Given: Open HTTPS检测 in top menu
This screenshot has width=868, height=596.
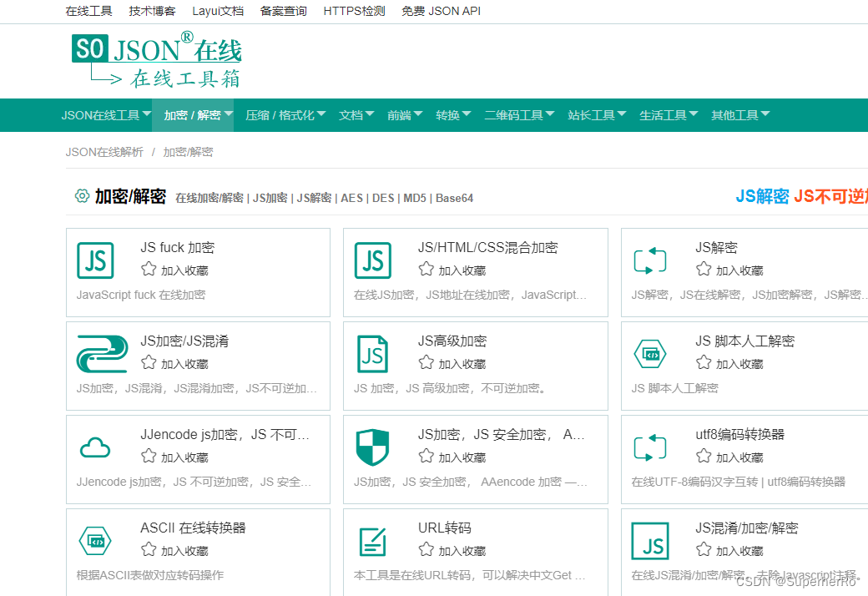Looking at the screenshot, I should coord(354,11).
